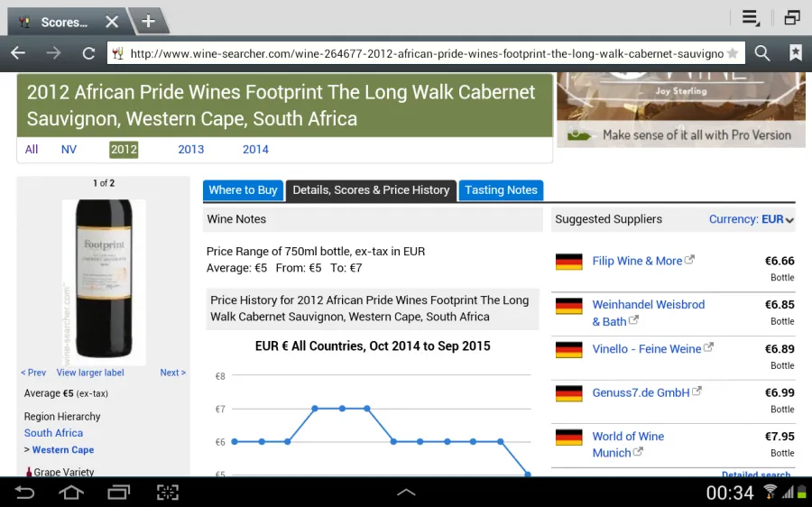Image resolution: width=812 pixels, height=507 pixels.
Task: Open Android recent apps button
Action: coord(118,492)
